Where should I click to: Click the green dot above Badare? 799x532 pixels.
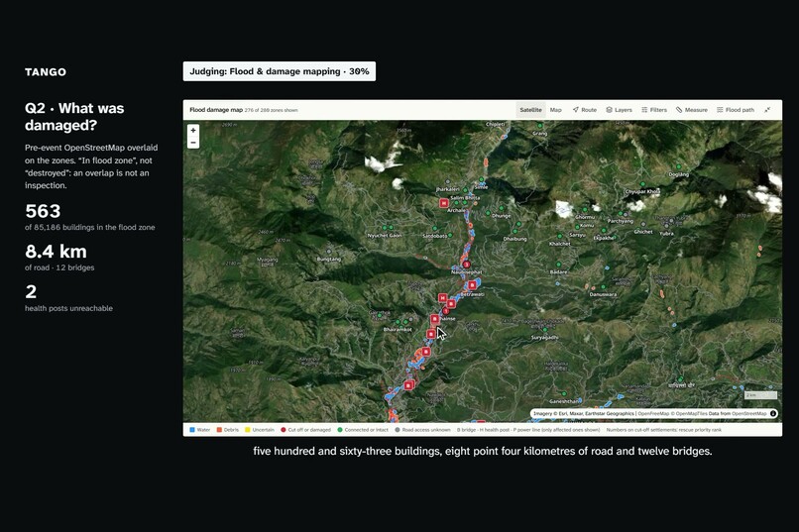pyautogui.click(x=558, y=265)
